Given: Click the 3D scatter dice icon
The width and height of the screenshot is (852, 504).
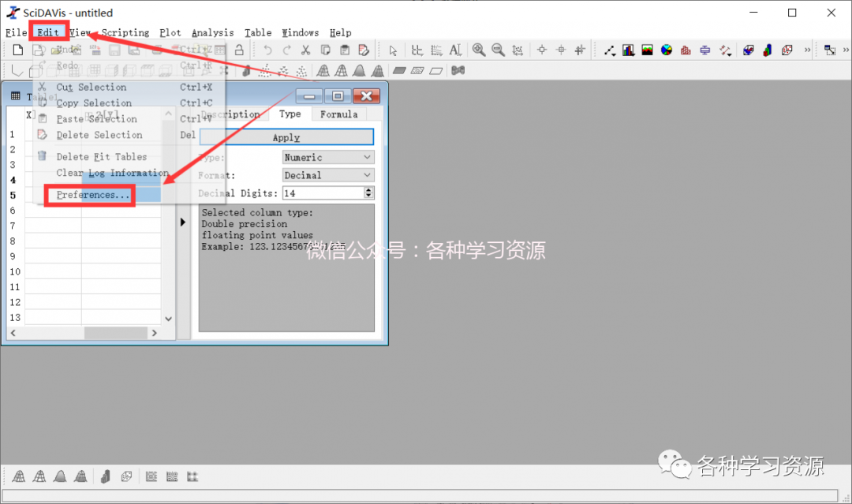Looking at the screenshot, I should [787, 50].
